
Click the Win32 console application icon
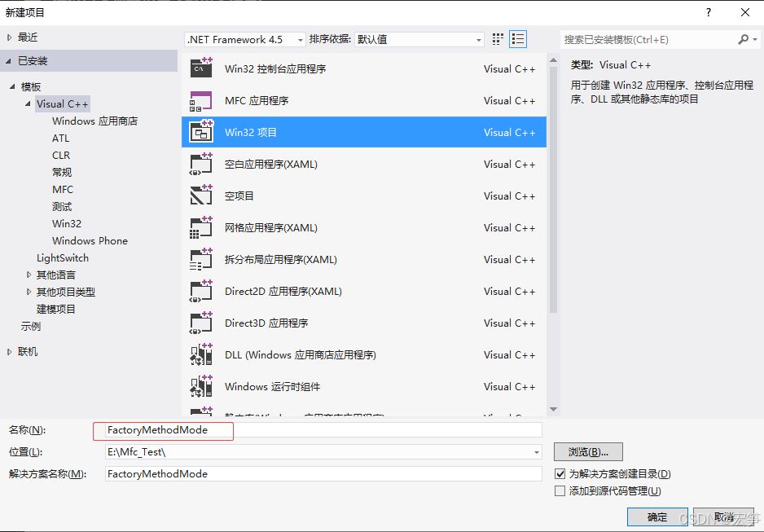pyautogui.click(x=201, y=68)
